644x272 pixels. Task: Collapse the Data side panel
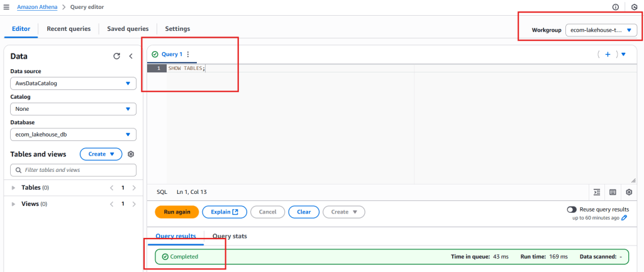(x=131, y=56)
